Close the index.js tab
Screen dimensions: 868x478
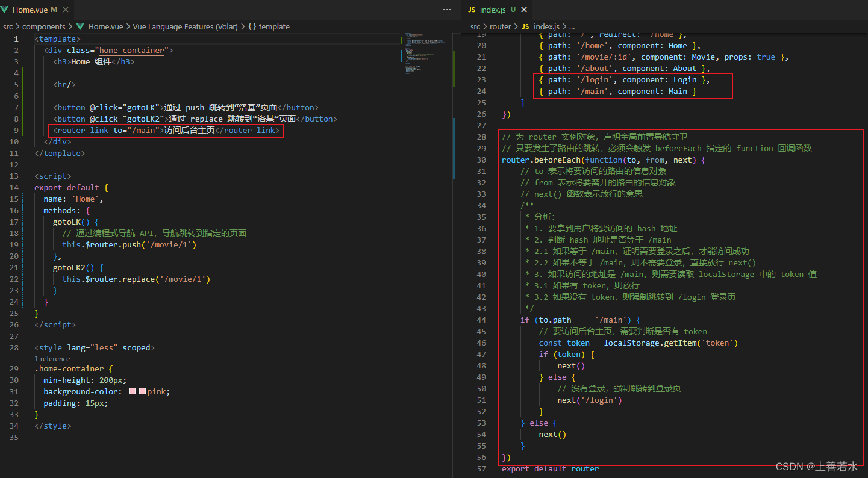click(524, 10)
